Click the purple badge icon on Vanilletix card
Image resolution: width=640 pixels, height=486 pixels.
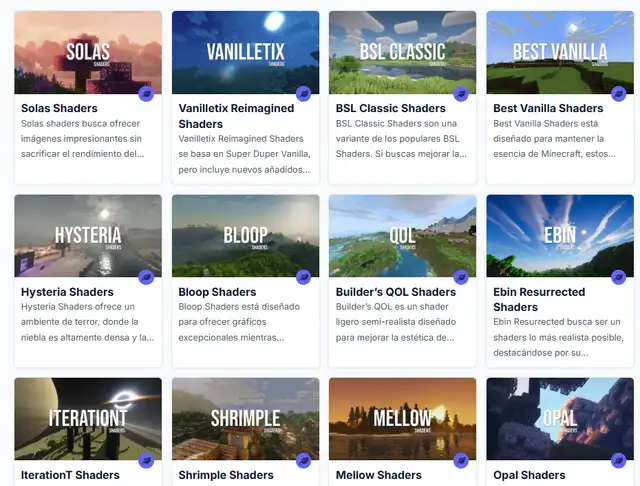coord(304,94)
